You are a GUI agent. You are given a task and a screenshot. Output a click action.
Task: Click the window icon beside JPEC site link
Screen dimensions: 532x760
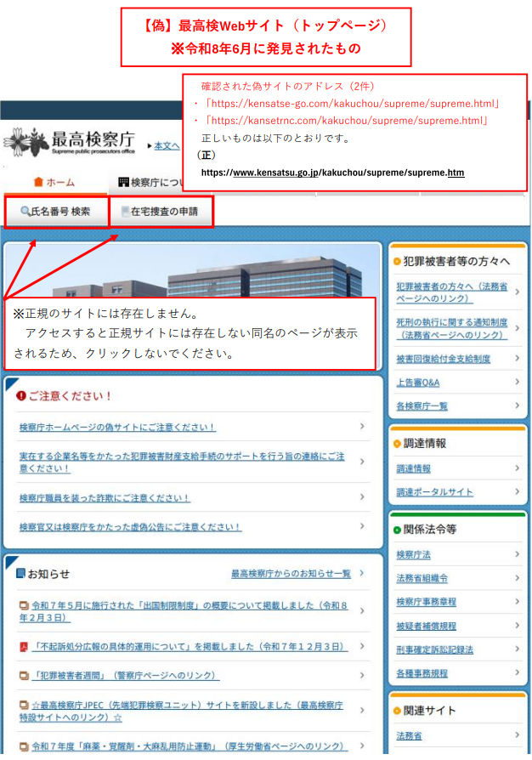click(24, 705)
